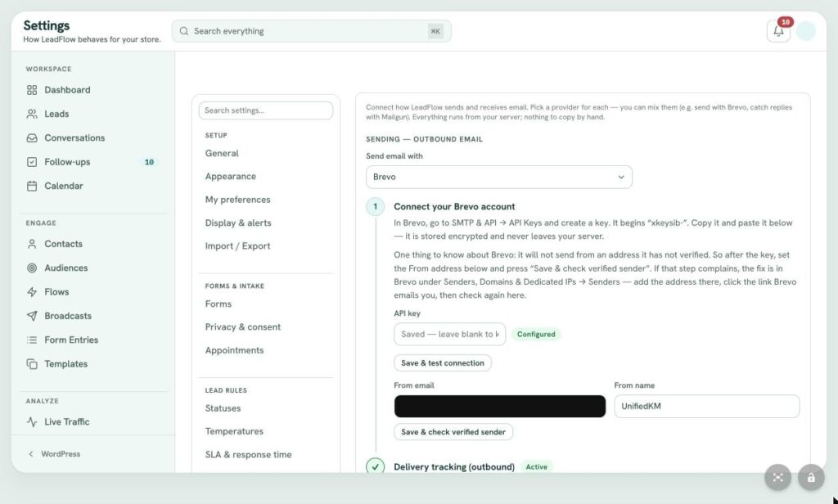Click the ⌘K shortcut hint
Screen dimensions: 838x504
[x=435, y=31]
